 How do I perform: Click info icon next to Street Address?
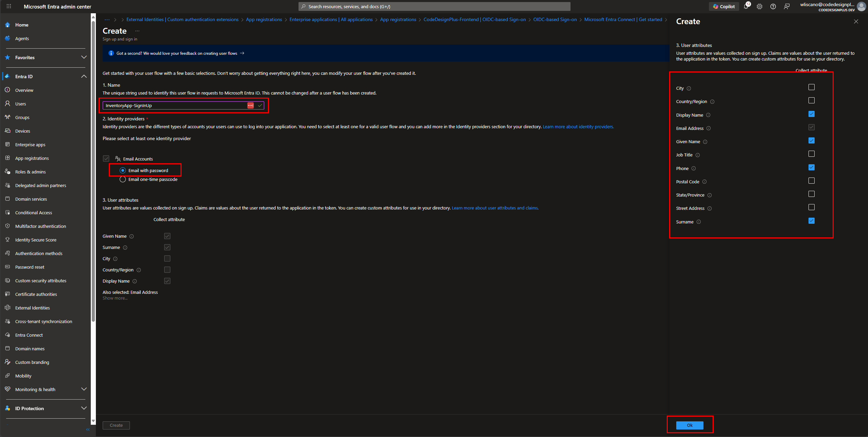click(710, 208)
